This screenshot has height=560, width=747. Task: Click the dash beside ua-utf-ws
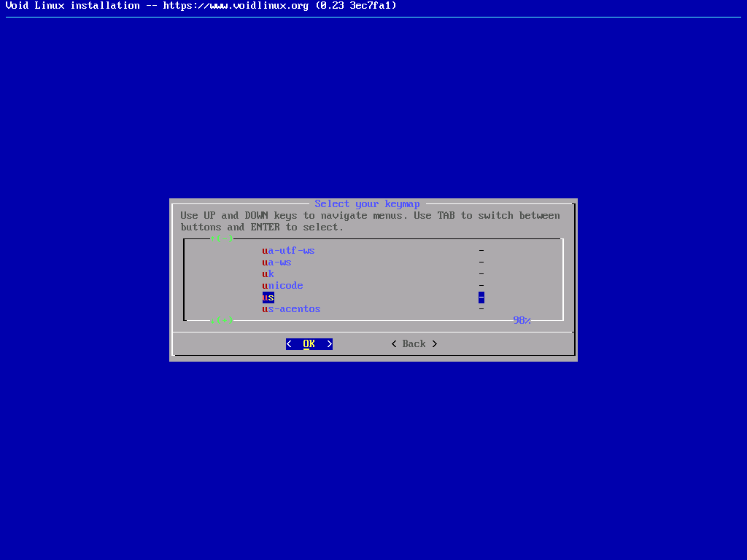[481, 251]
